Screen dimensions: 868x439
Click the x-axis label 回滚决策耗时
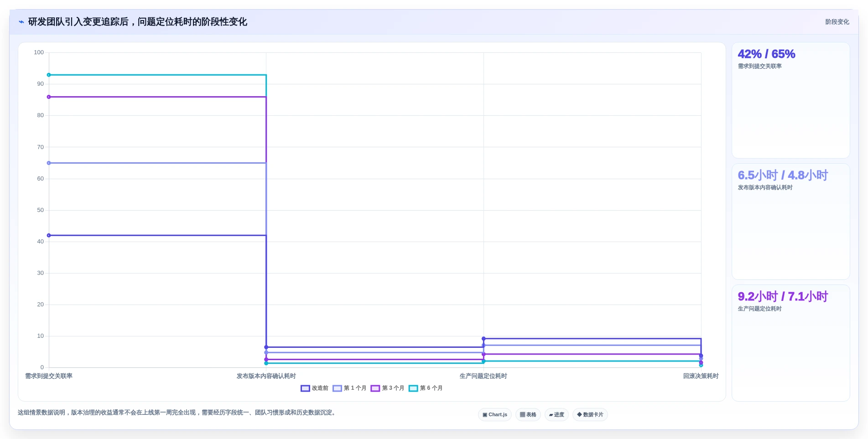[x=701, y=376]
